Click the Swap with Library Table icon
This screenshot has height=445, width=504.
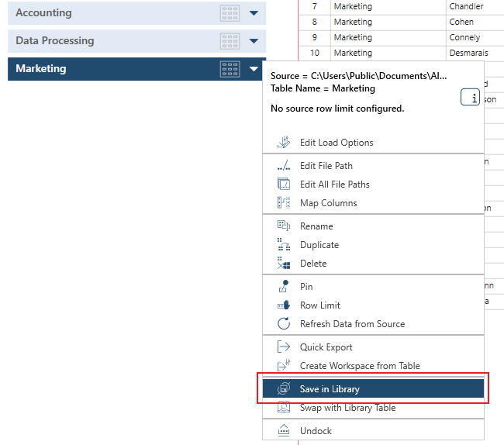[x=284, y=407]
